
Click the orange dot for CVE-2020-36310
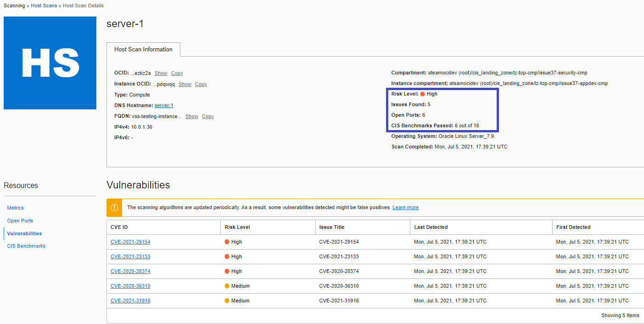coord(227,286)
